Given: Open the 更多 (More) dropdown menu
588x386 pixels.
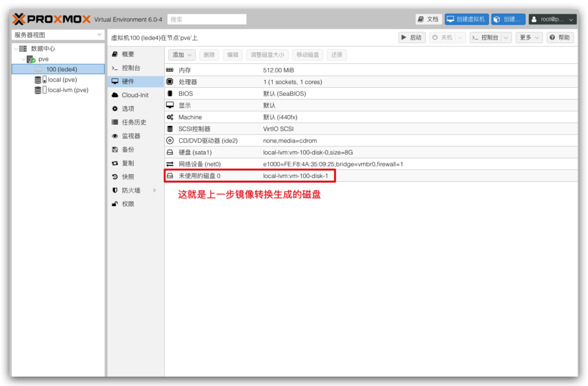Looking at the screenshot, I should tap(528, 37).
